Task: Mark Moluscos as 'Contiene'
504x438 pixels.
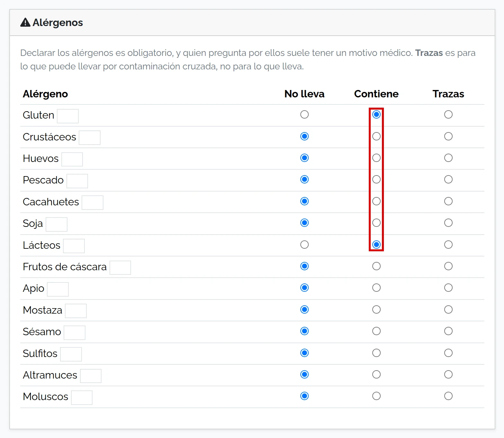Action: pos(376,396)
